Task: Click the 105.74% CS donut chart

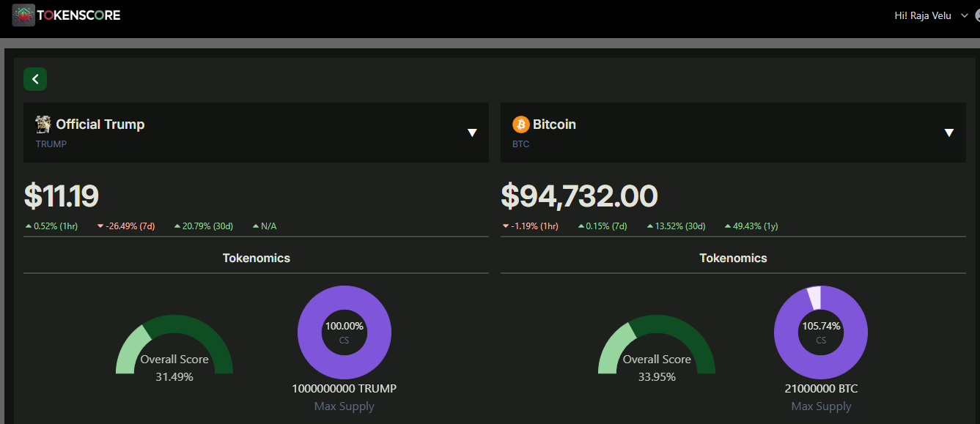Action: [821, 332]
